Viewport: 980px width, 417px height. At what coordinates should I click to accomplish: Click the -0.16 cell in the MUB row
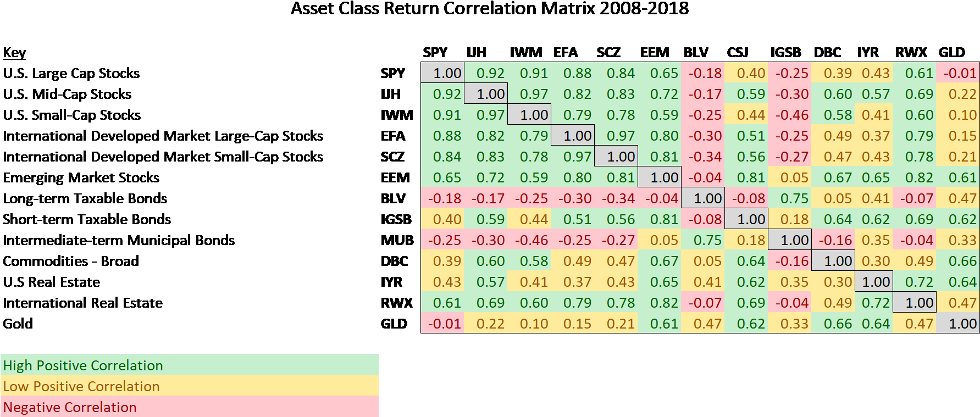(833, 240)
